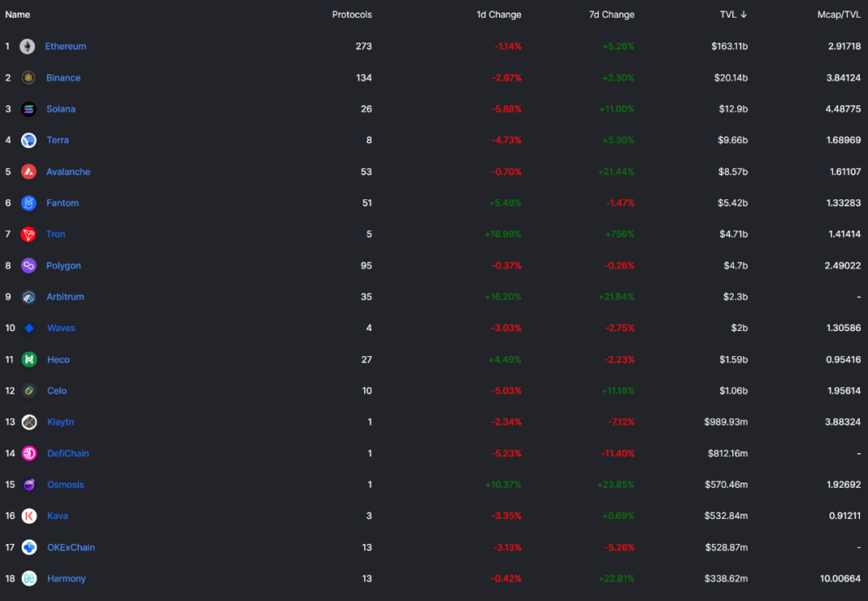The height and width of the screenshot is (601, 868).
Task: Click Heco TVL value $1.59b
Action: [734, 360]
